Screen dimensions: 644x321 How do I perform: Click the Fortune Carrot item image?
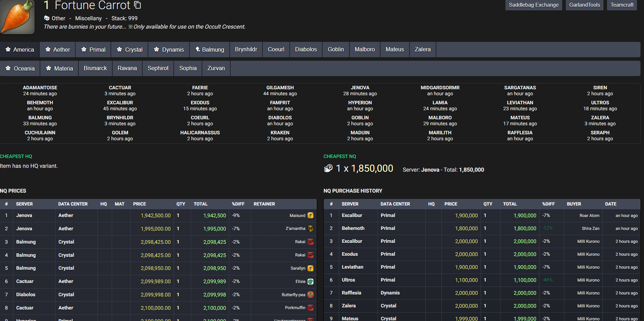17,17
